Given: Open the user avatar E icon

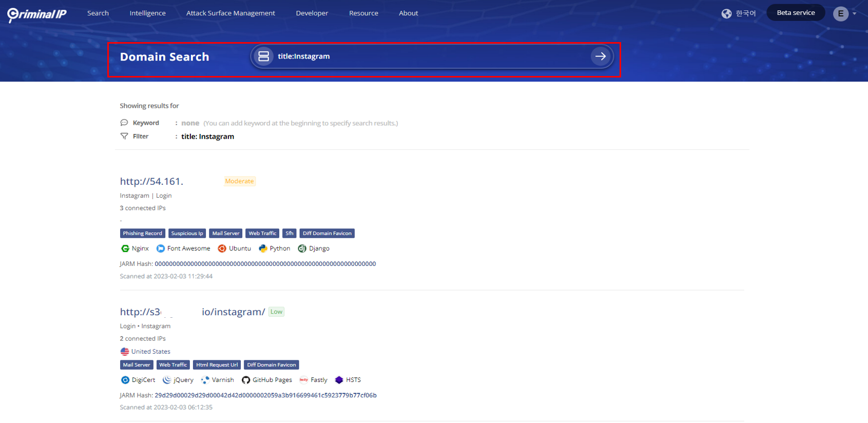Looking at the screenshot, I should [x=840, y=13].
